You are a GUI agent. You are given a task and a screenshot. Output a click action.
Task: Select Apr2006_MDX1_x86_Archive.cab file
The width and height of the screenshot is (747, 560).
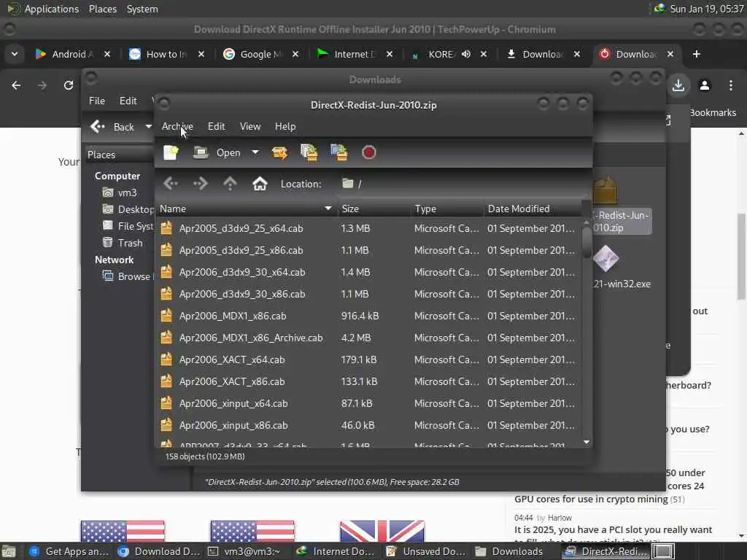coord(368,338)
